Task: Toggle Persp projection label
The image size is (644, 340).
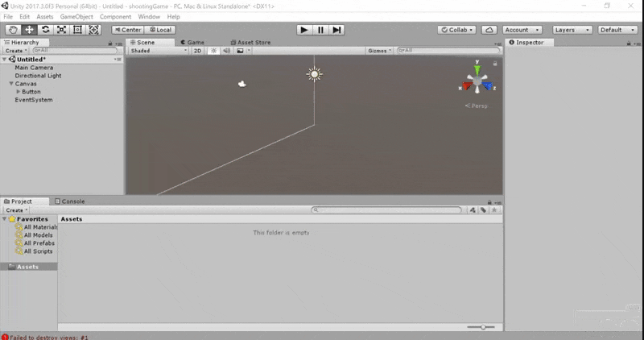Action: coord(477,106)
